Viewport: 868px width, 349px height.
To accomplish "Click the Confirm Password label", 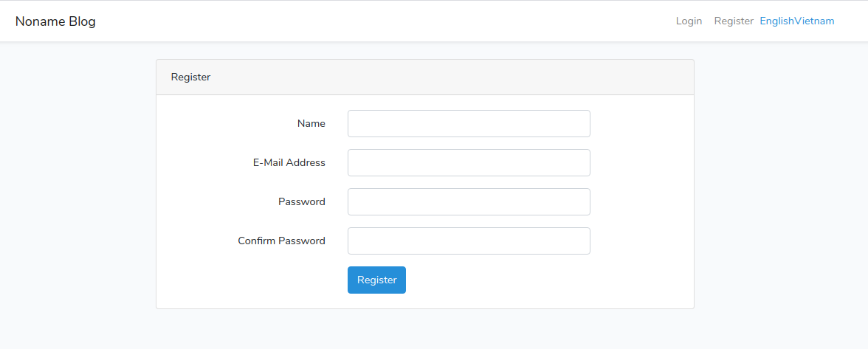I will point(281,241).
